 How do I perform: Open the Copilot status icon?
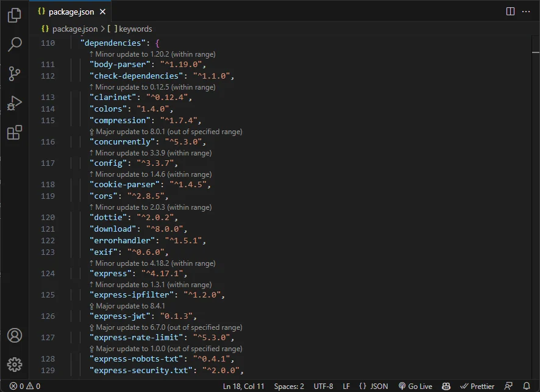coord(446,386)
